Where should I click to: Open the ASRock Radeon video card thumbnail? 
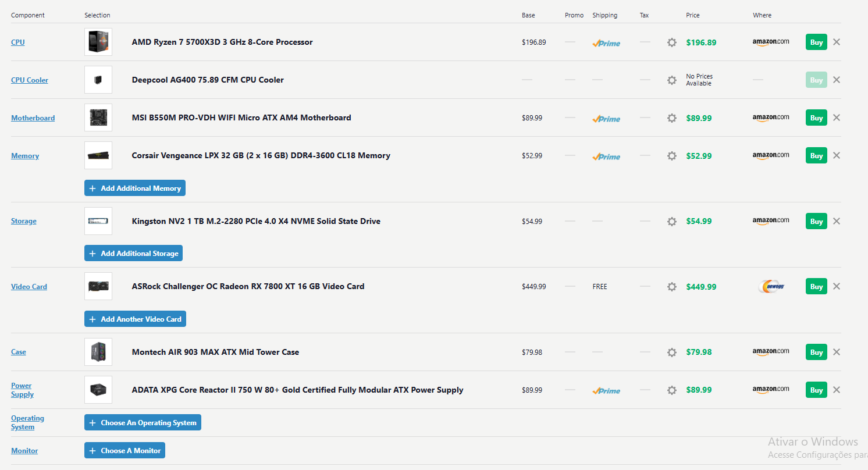pos(98,286)
